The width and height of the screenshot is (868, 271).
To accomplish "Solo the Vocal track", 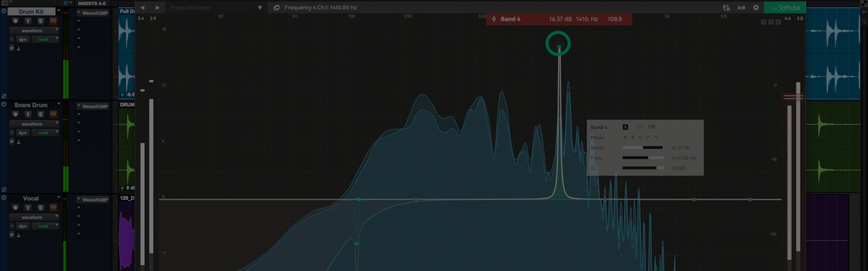I will (40, 208).
